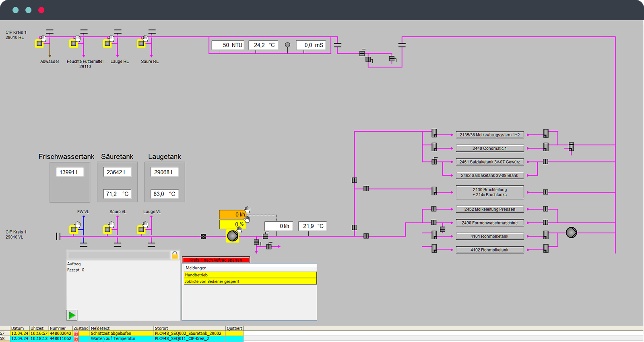Select the 'Schrittzeit abgelaufen' alarm row
The width and height of the screenshot is (644, 342).
point(122,333)
